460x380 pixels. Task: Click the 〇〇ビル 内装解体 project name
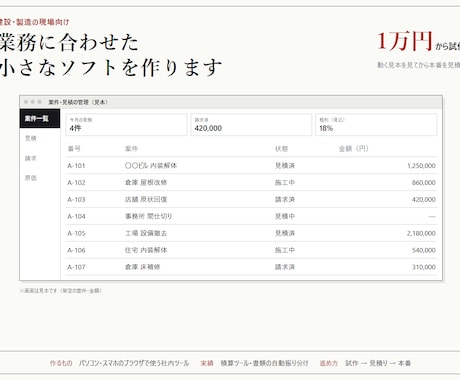click(151, 166)
